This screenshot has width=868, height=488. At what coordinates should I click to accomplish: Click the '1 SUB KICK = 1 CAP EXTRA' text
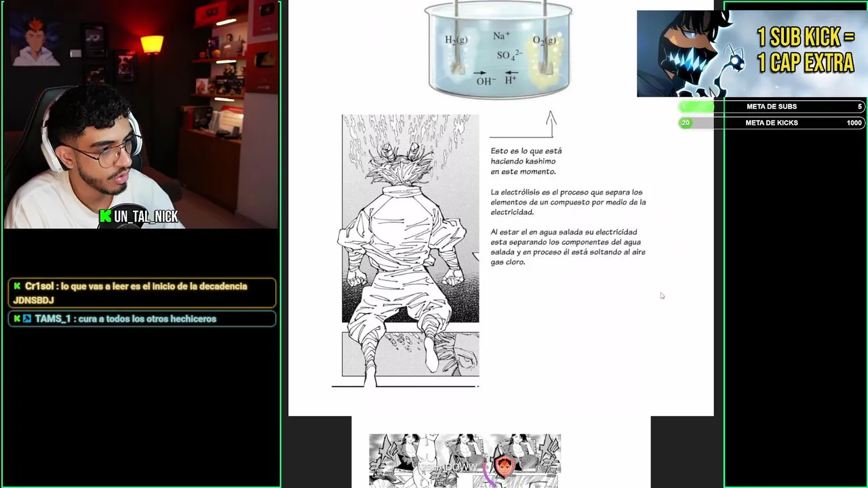coord(805,50)
